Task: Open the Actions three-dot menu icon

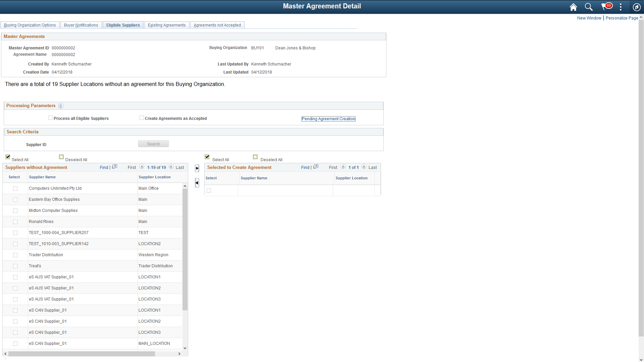Action: coord(621,7)
